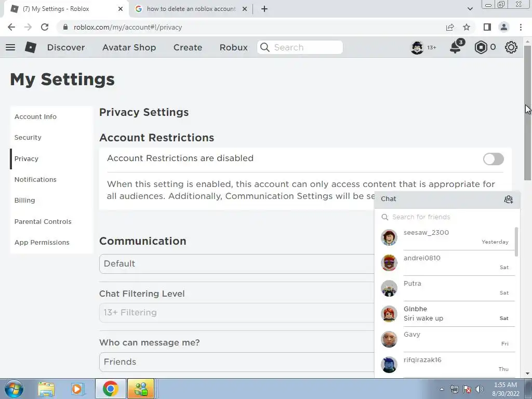Expand the Communication Default dropdown
Screen dimensions: 532x399
[x=237, y=263]
